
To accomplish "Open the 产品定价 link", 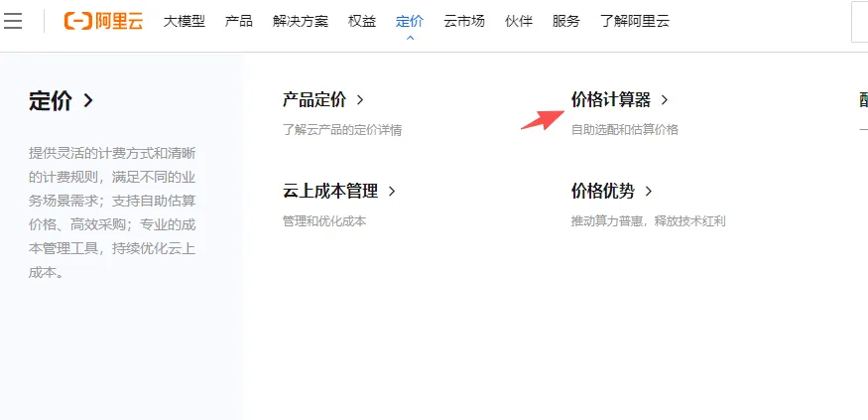I will coord(314,100).
